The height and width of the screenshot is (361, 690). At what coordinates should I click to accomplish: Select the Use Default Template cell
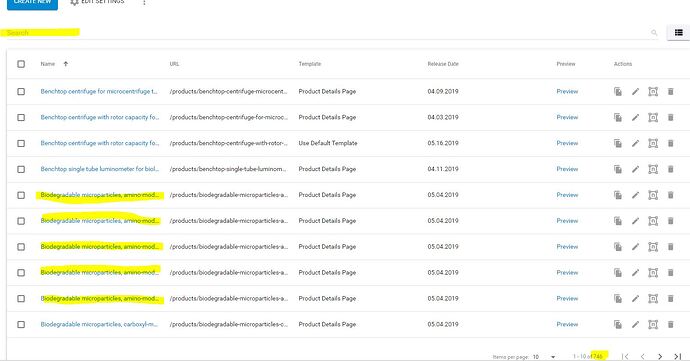click(328, 144)
